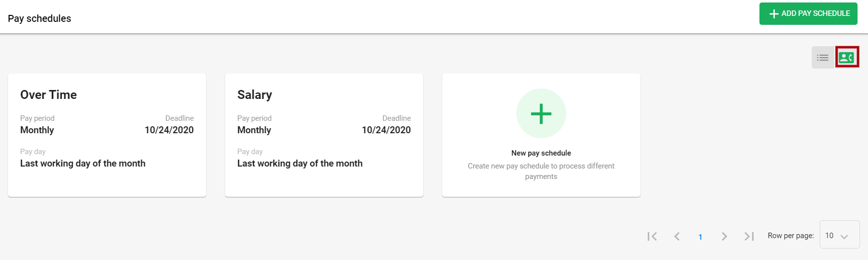Go to first page arrow
The image size is (868, 260).
pos(652,236)
